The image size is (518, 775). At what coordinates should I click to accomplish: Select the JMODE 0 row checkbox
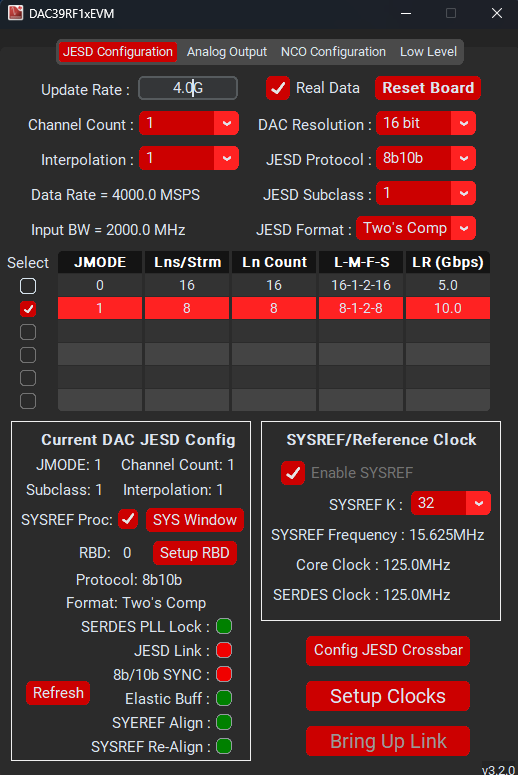(x=28, y=286)
